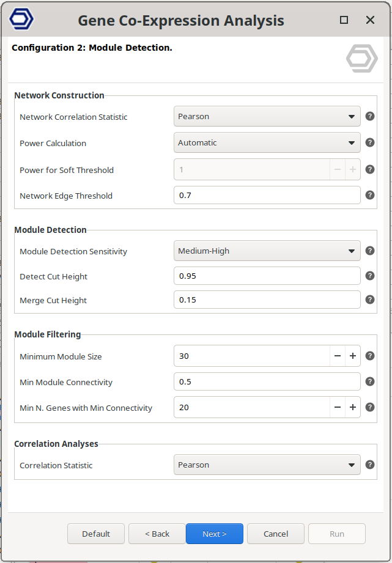Image resolution: width=392 pixels, height=563 pixels.
Task: Click help icon for Network Correlation Statistic
Action: click(370, 116)
